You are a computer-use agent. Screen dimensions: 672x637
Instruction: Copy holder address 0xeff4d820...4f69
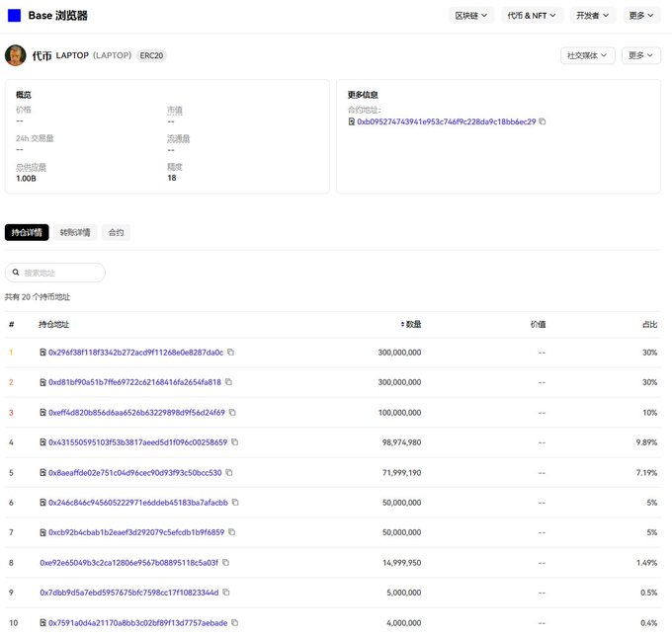click(232, 412)
